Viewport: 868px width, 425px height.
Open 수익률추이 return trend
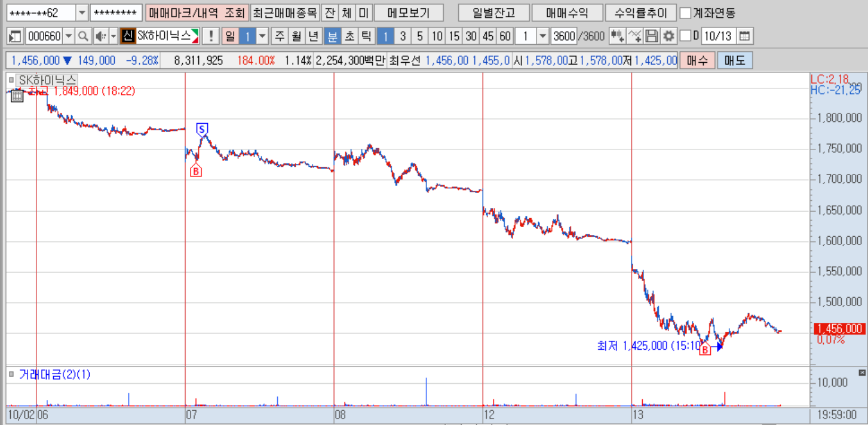click(640, 13)
